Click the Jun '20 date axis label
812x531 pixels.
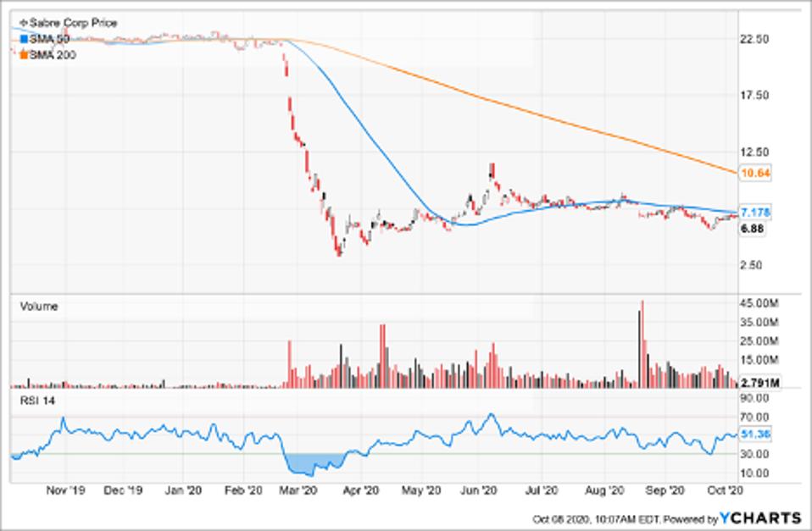[x=482, y=490]
